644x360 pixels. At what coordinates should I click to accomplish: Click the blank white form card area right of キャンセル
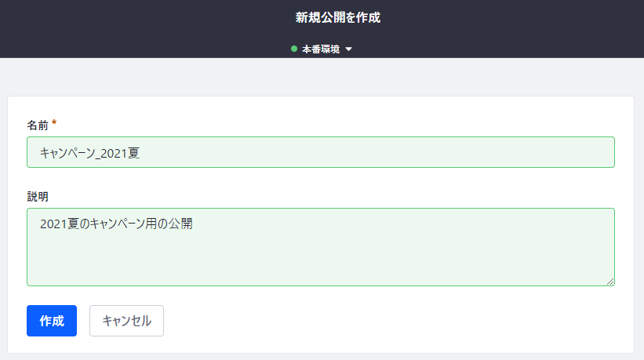(x=392, y=321)
